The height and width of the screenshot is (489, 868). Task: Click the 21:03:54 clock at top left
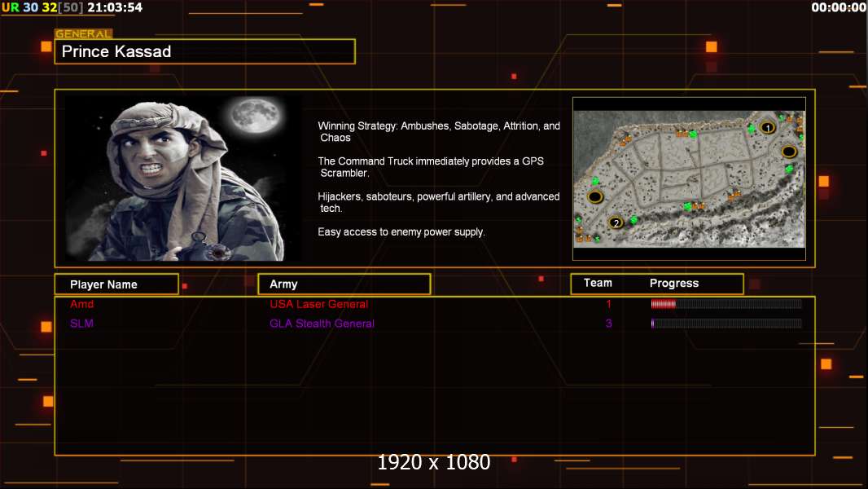115,7
